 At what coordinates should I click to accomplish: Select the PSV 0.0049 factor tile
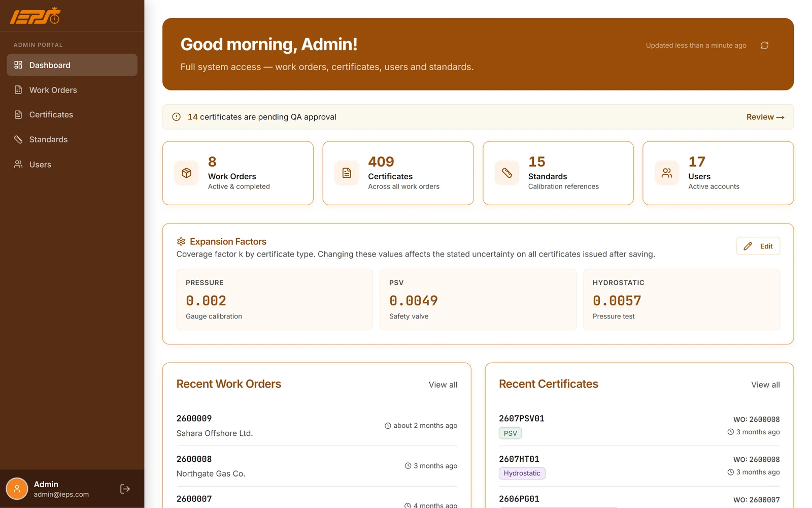tap(478, 300)
